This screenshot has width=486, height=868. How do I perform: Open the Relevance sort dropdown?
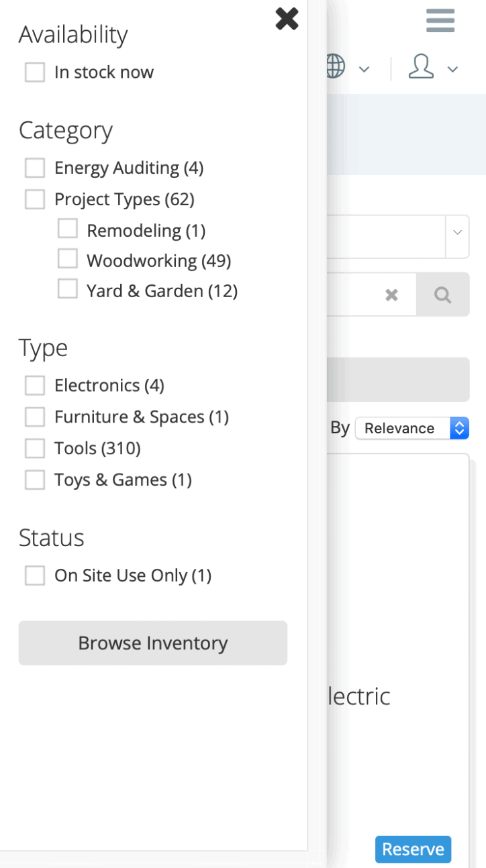tap(412, 428)
